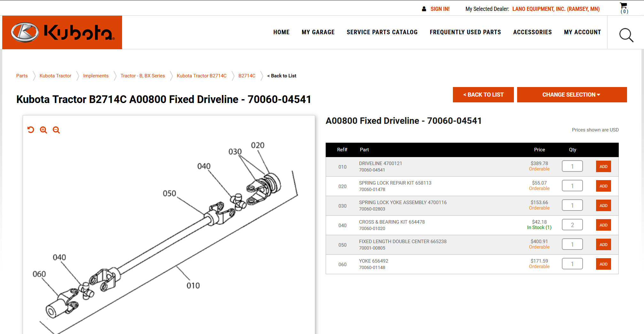Screen dimensions: 644x334
Task: Click the user icon beside Sign In
Action: (x=424, y=9)
